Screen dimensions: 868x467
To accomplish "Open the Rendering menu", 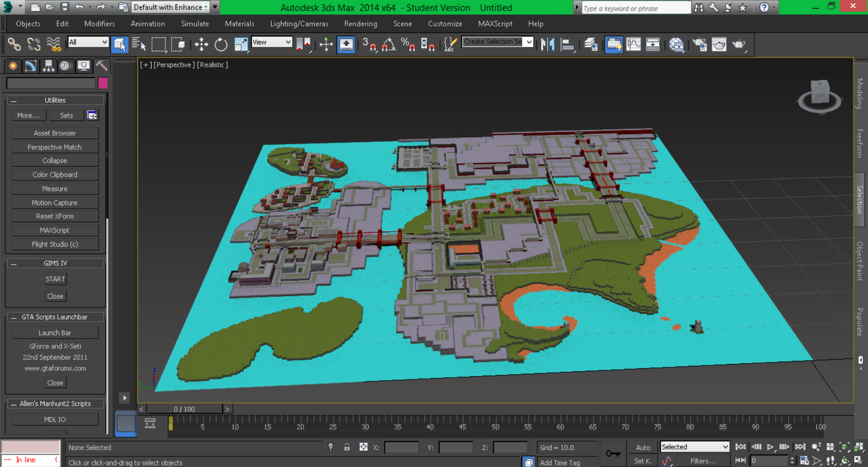I will 360,23.
